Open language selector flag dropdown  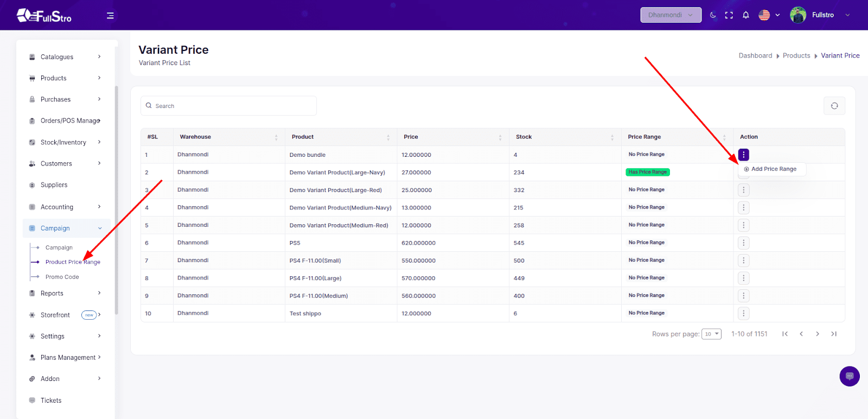(769, 15)
